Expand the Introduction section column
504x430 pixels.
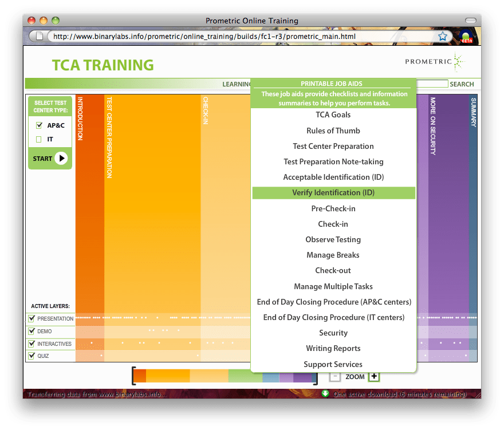[x=80, y=200]
